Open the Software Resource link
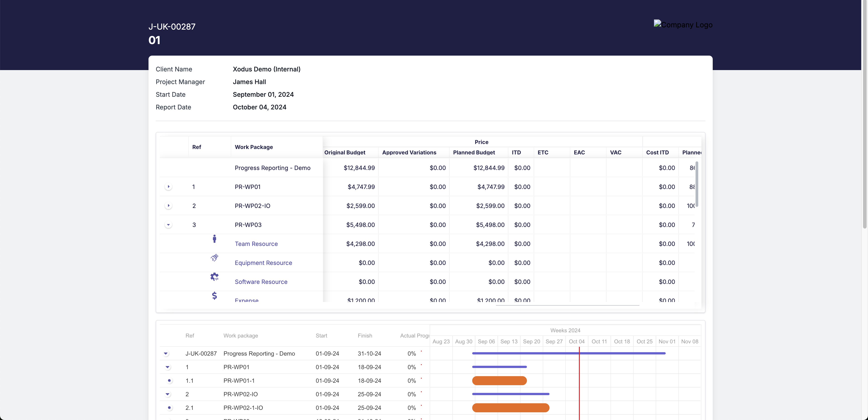Screen dimensions: 868x420 tap(261, 282)
